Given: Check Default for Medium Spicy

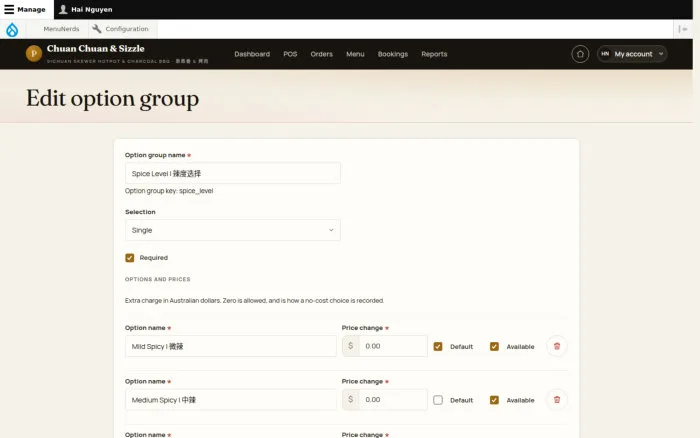Looking at the screenshot, I should pyautogui.click(x=438, y=400).
